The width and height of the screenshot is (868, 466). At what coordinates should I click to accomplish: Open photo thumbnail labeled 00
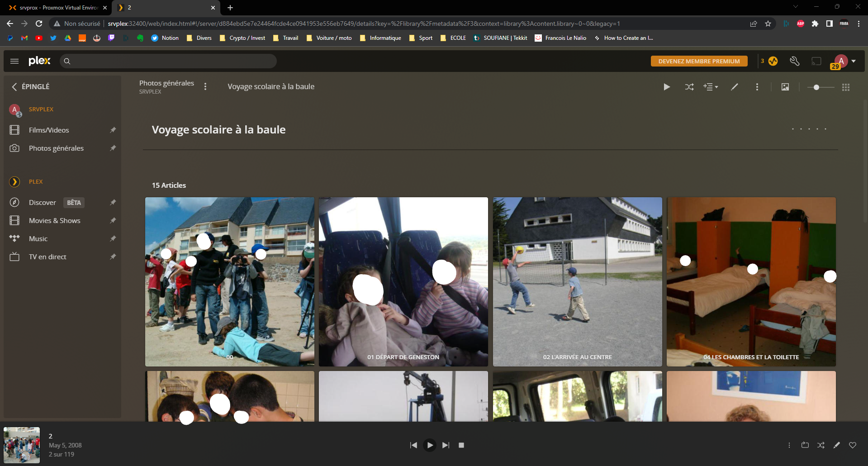[230, 281]
